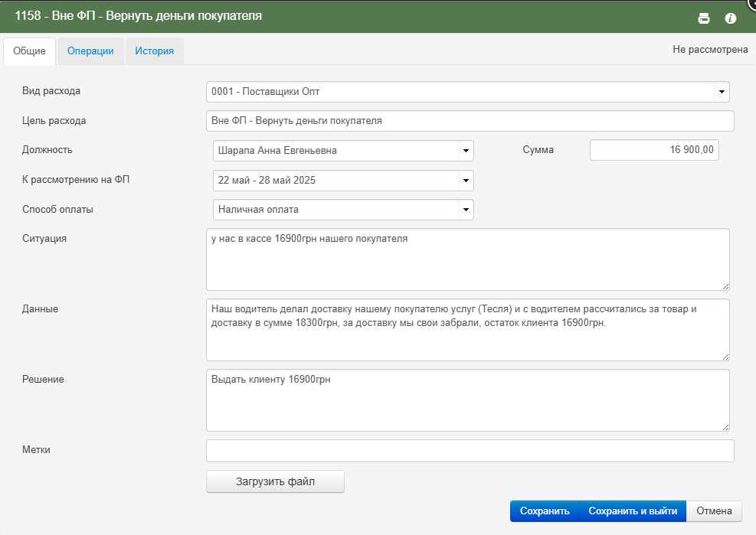Open the Способ оплаты dropdown arrow
The width and height of the screenshot is (756, 535).
point(466,210)
